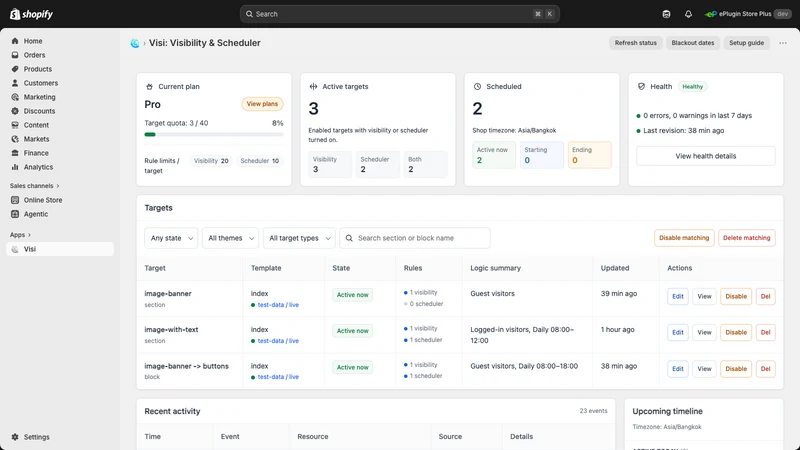Click the Content icon in sidebar
Image resolution: width=800 pixels, height=450 pixels.
[15, 125]
